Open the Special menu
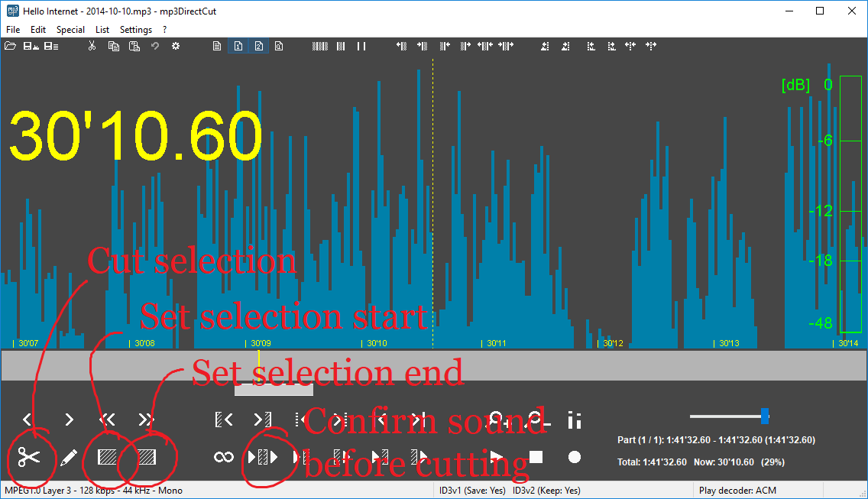This screenshot has width=868, height=499. tap(70, 29)
